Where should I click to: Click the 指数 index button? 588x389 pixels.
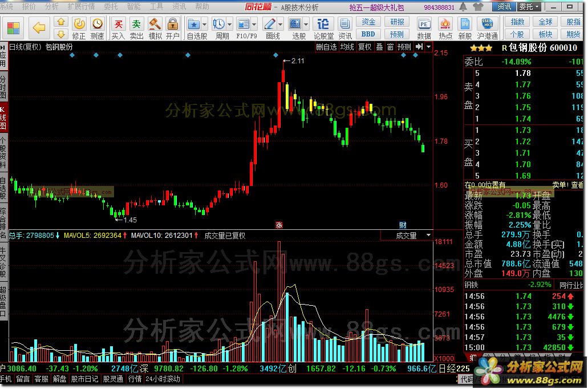[517, 22]
